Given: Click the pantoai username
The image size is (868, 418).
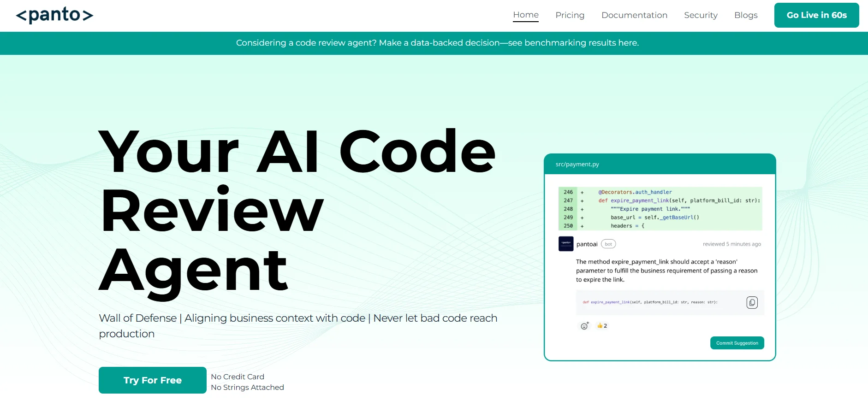Looking at the screenshot, I should [x=587, y=244].
